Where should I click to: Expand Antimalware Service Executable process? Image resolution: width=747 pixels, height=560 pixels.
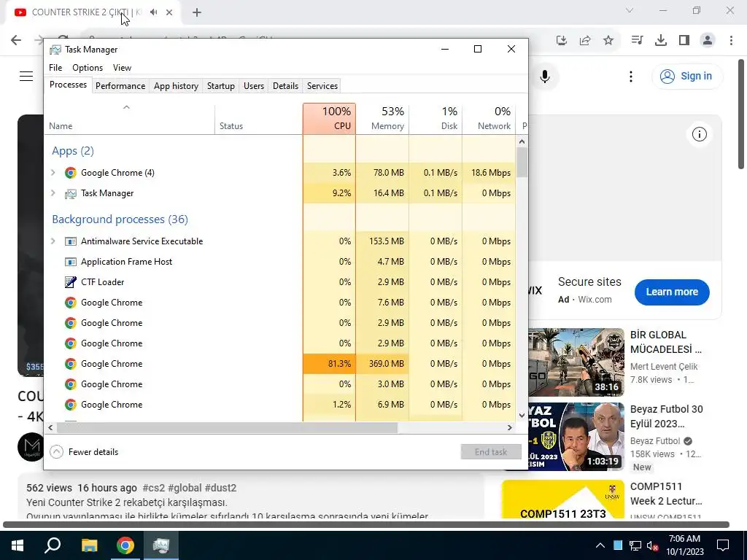point(53,241)
